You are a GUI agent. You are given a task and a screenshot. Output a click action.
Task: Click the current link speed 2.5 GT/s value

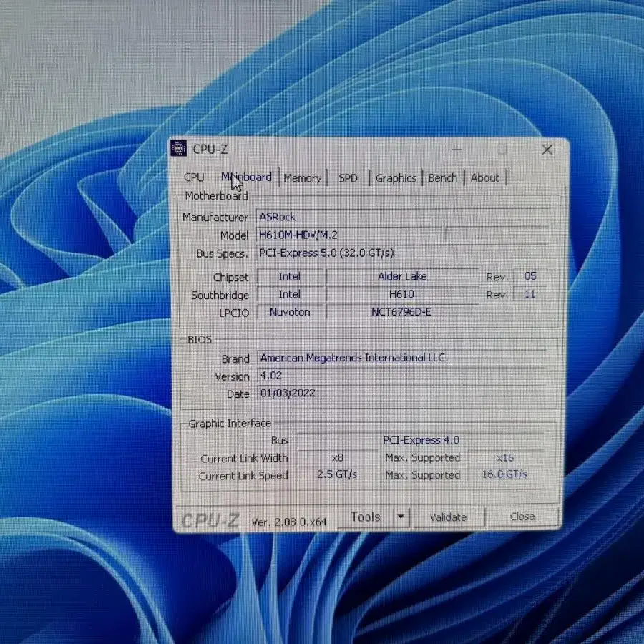click(x=337, y=474)
